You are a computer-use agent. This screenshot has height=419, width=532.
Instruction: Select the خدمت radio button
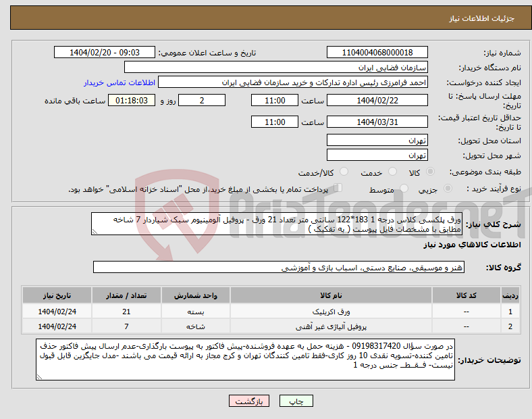(392, 172)
